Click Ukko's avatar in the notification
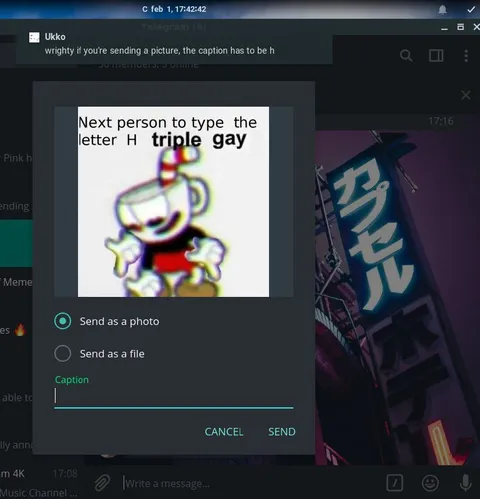480x499 pixels. (34, 37)
